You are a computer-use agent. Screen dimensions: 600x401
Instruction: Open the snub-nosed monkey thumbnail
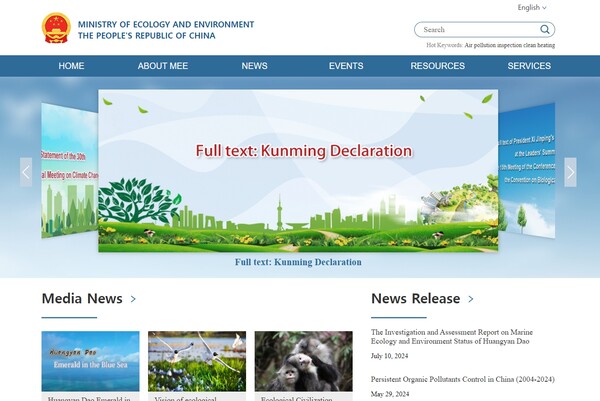303,361
